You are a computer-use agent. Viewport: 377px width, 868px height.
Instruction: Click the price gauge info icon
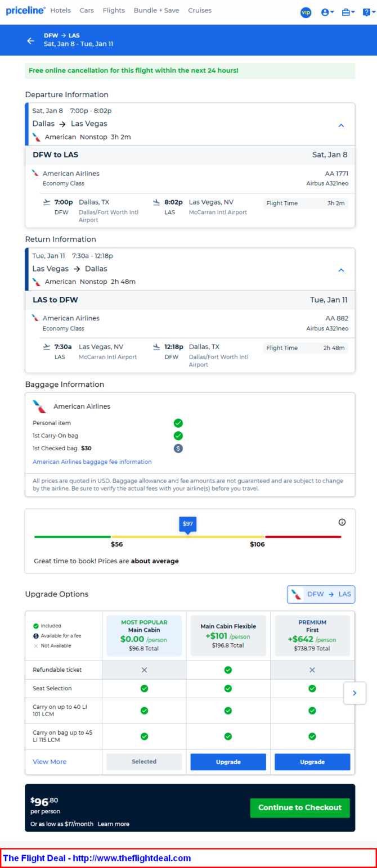click(342, 522)
